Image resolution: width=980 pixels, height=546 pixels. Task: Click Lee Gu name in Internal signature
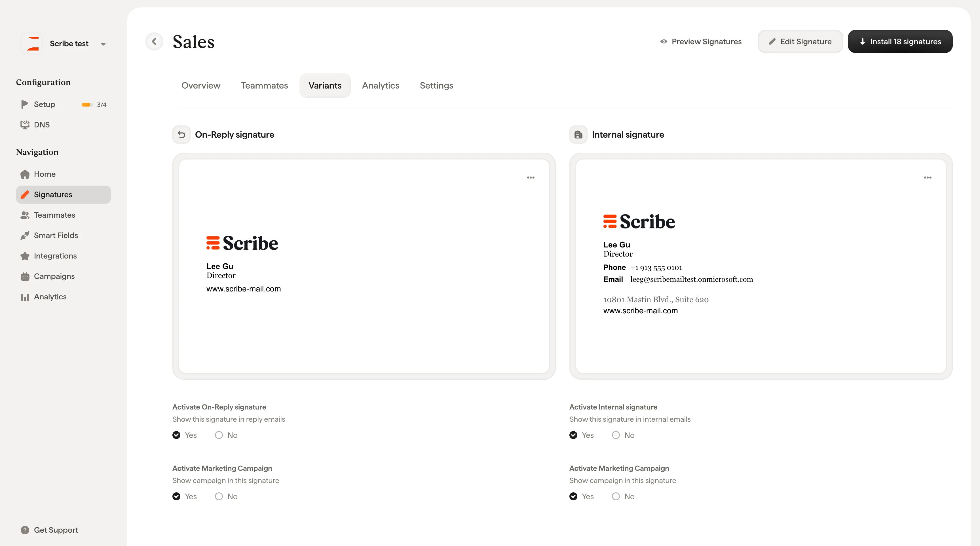click(617, 245)
